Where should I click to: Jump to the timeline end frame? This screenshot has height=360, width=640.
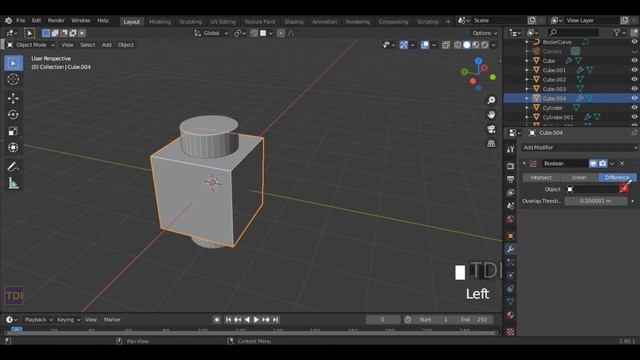pyautogui.click(x=276, y=320)
